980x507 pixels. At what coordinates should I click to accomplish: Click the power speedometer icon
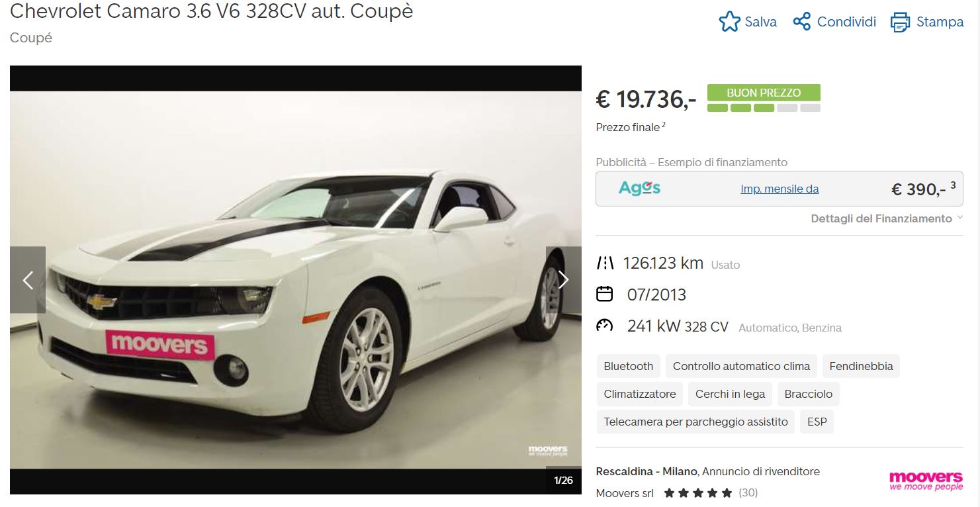(605, 326)
